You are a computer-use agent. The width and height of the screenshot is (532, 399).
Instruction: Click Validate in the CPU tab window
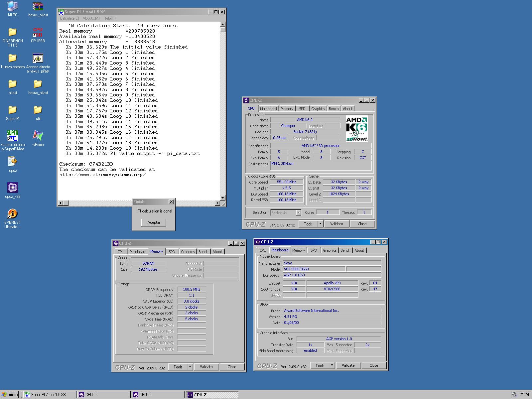(x=336, y=224)
